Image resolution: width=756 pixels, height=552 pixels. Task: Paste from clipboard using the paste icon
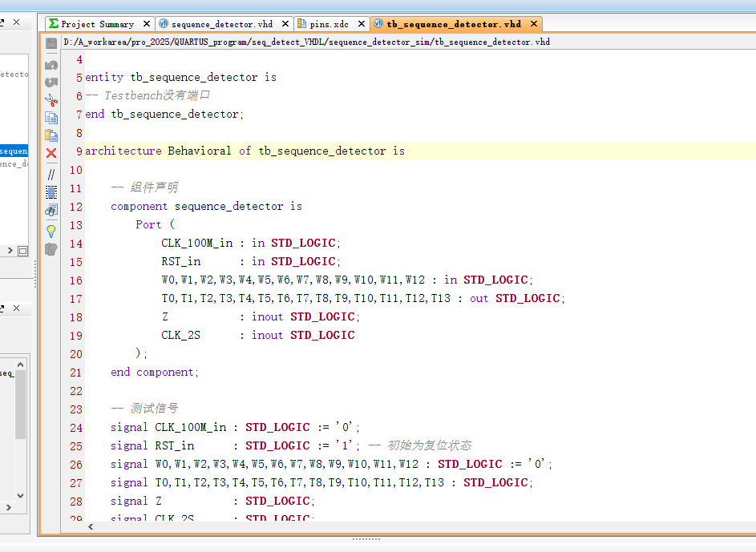pyautogui.click(x=51, y=135)
